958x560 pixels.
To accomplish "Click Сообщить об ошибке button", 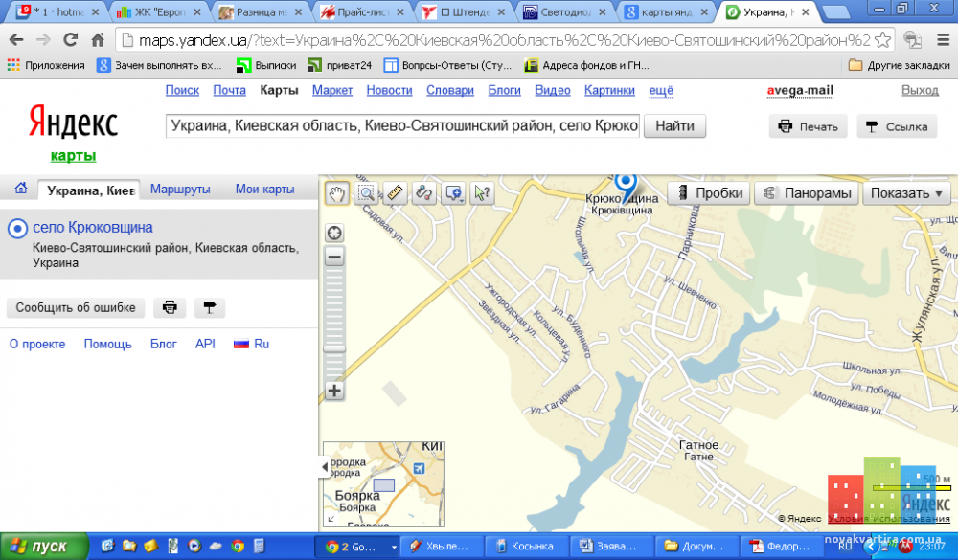I will tap(76, 308).
